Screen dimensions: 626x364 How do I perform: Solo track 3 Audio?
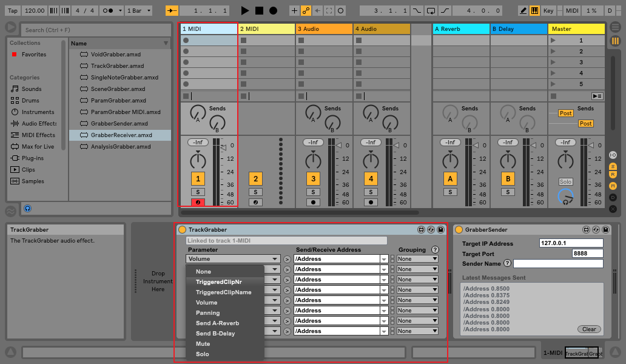tap(313, 192)
